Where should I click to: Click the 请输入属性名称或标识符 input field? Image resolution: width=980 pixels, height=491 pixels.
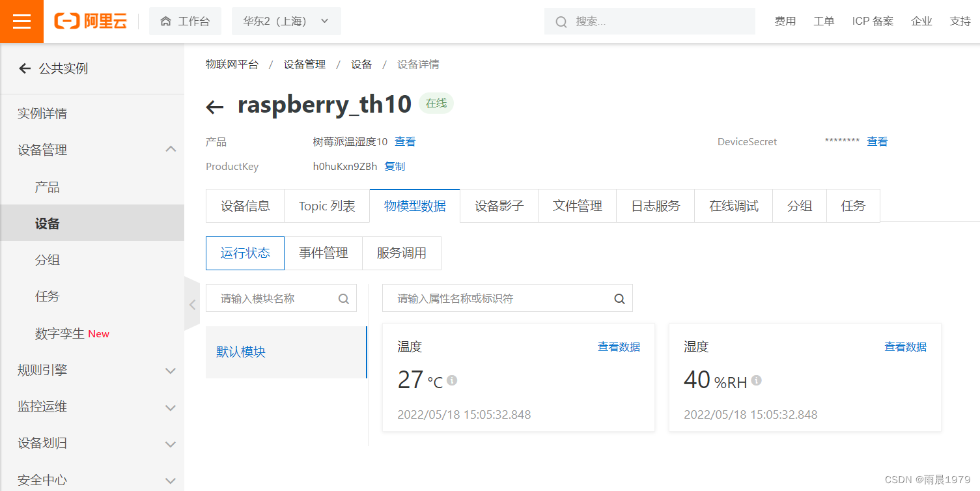click(x=507, y=298)
